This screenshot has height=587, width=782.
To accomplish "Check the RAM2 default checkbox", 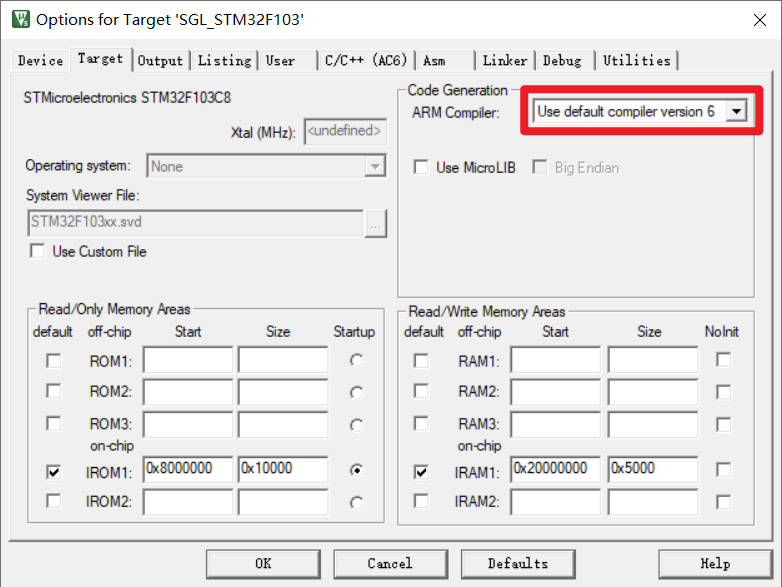I will (x=421, y=391).
